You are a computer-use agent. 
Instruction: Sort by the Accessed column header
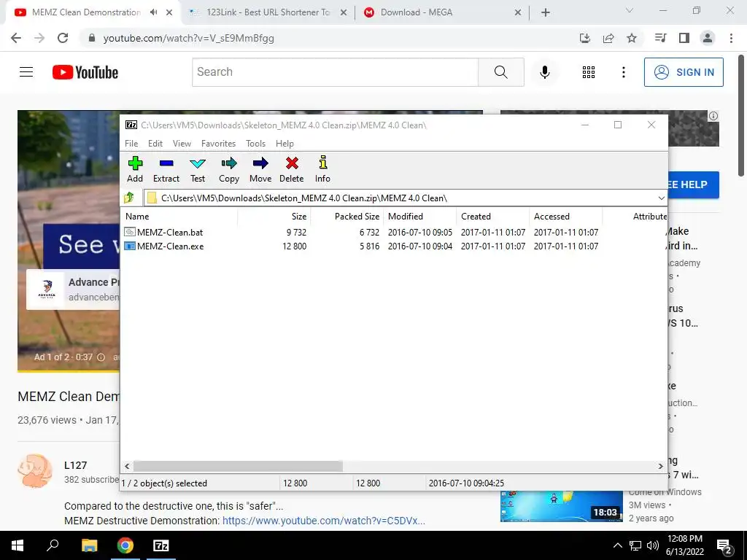[566, 216]
